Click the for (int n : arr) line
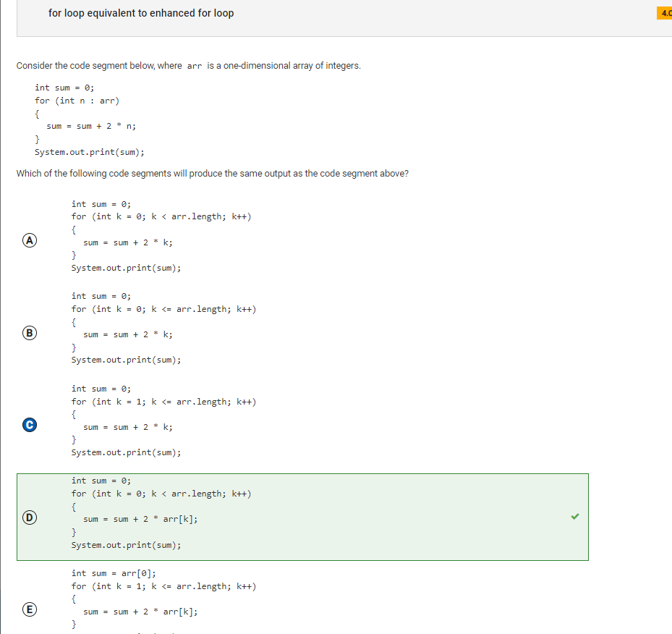 (77, 101)
